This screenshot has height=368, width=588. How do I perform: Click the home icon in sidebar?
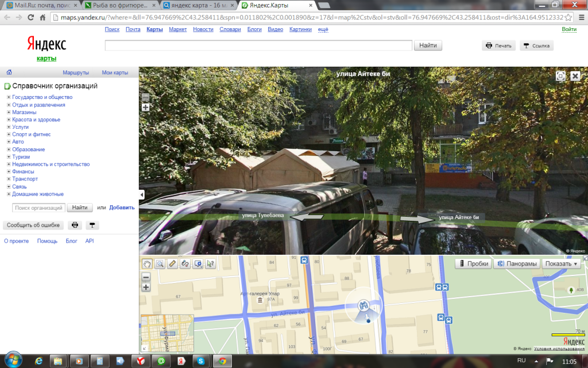[9, 72]
